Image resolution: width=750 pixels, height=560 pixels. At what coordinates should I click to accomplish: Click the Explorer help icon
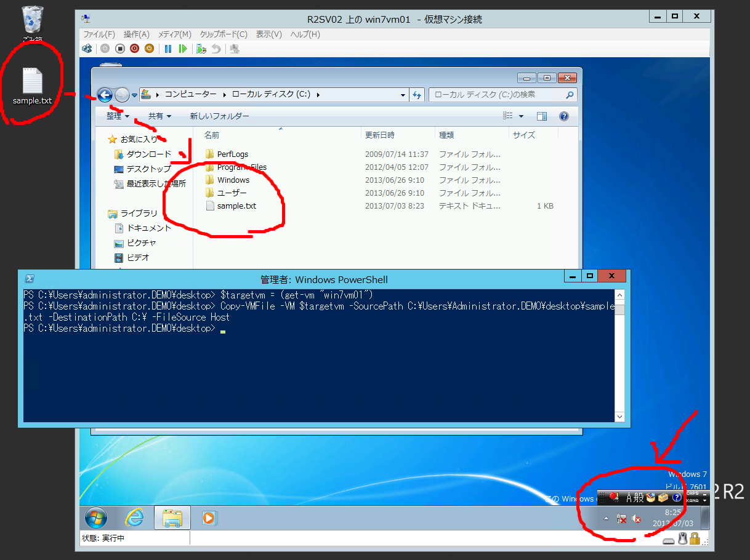coord(563,116)
